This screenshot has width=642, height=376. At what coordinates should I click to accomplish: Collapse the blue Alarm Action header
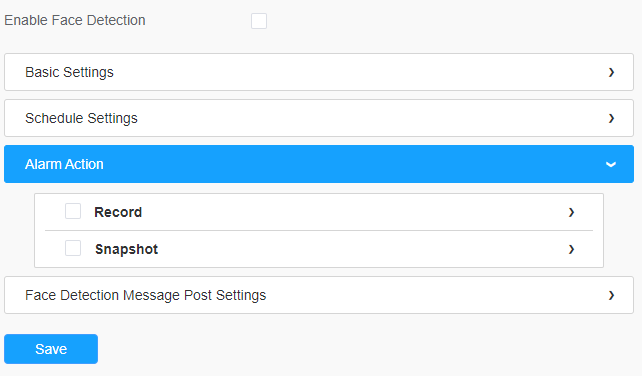pos(319,164)
